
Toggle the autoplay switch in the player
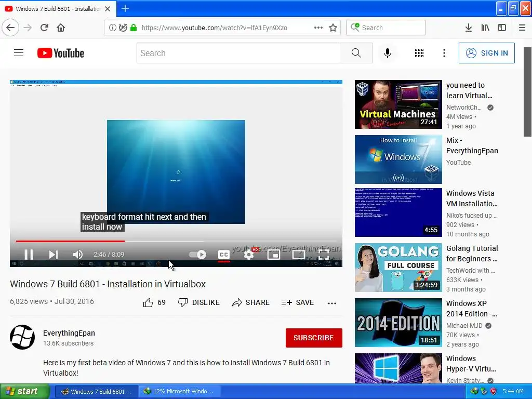[x=198, y=255]
